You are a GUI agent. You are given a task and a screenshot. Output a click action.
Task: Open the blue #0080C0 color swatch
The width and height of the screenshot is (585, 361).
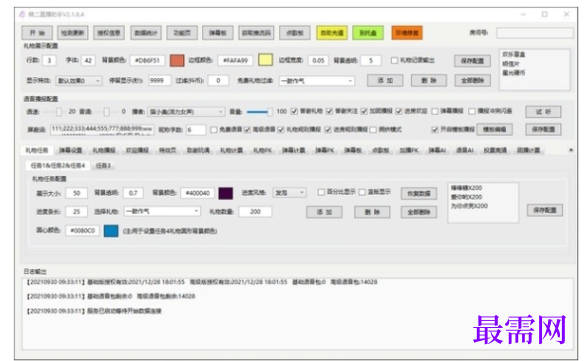111,231
